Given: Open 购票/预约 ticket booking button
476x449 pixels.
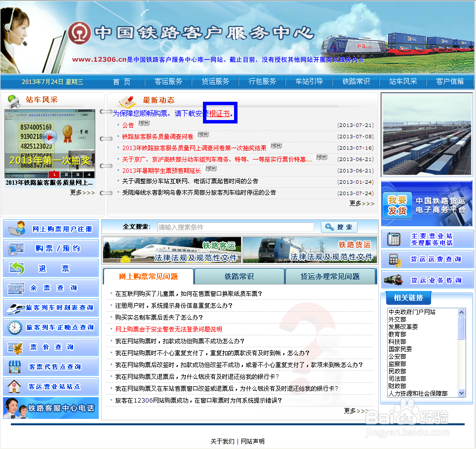Looking at the screenshot, I should point(51,248).
